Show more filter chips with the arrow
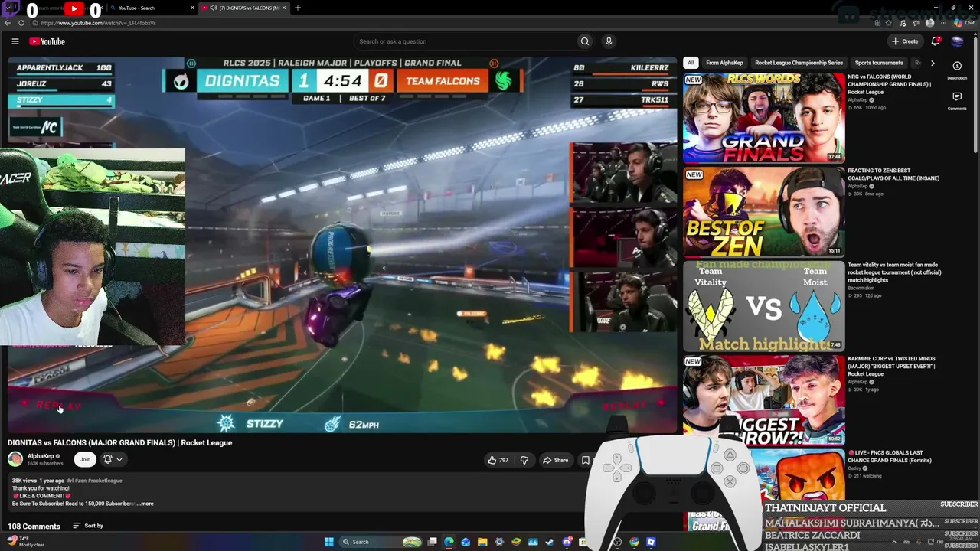 coord(932,63)
